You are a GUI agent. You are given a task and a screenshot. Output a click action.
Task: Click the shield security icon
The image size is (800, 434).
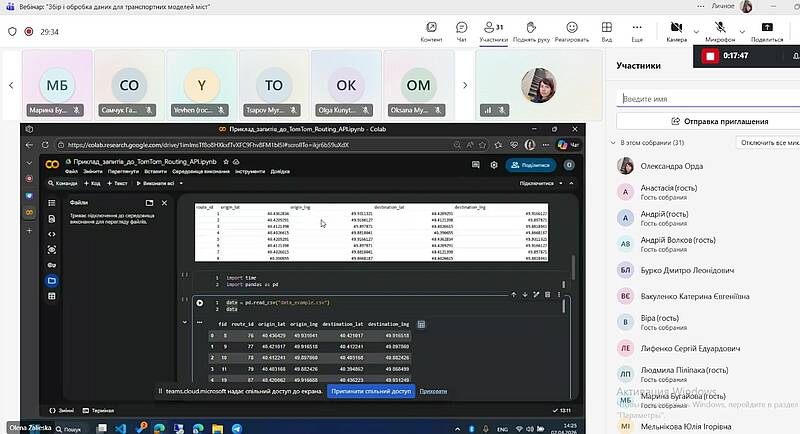(13, 31)
